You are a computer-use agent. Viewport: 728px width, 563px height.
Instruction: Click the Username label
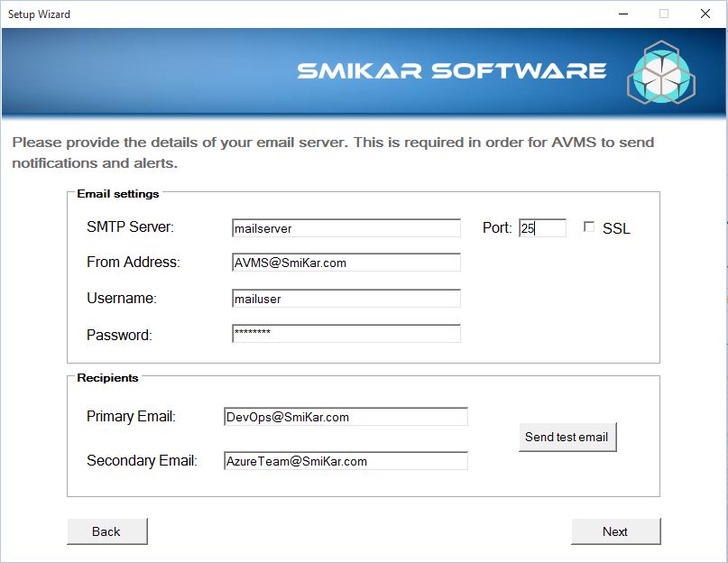[122, 298]
